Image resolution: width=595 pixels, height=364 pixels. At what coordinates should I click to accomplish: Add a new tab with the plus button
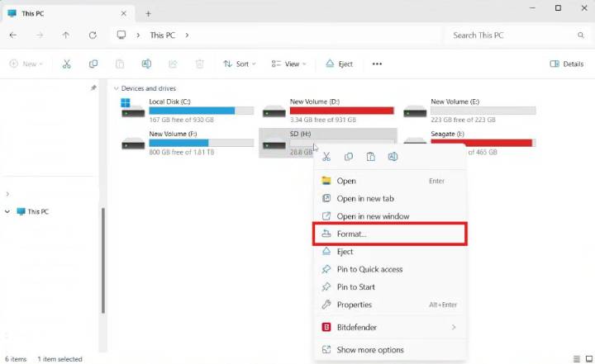click(149, 14)
